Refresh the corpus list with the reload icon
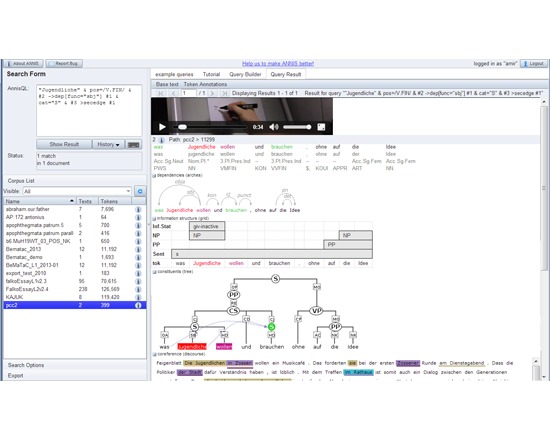This screenshot has height=440, width=550. pyautogui.click(x=140, y=191)
